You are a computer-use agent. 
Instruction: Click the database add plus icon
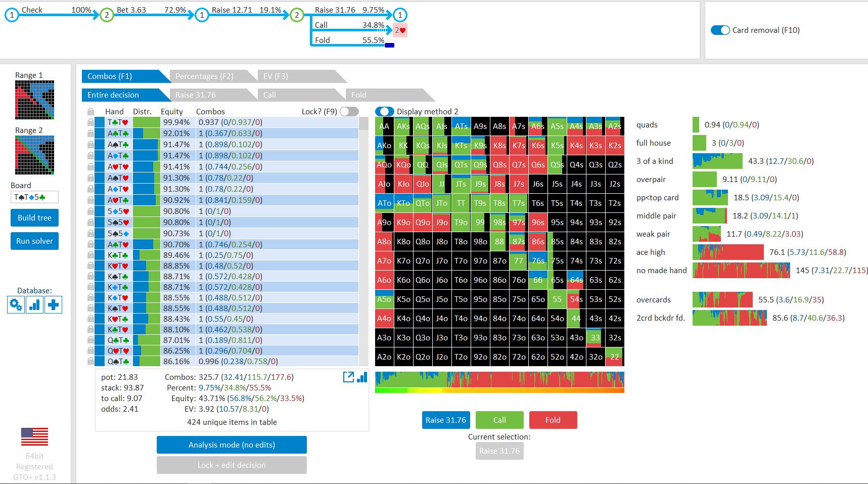click(x=53, y=305)
